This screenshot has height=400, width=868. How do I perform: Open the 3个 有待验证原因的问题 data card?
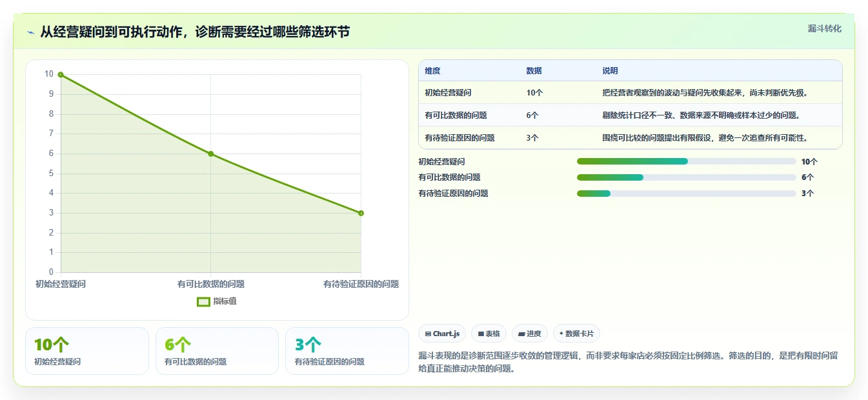[x=347, y=351]
